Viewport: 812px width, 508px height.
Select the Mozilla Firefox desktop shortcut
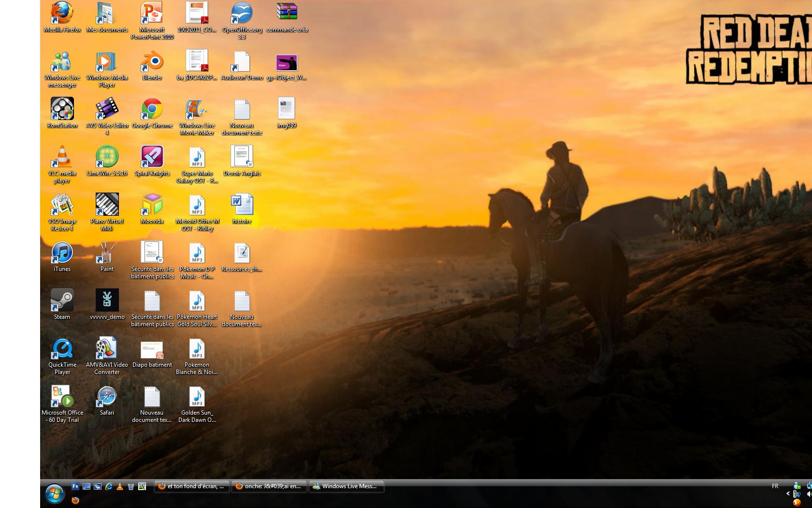tap(62, 17)
